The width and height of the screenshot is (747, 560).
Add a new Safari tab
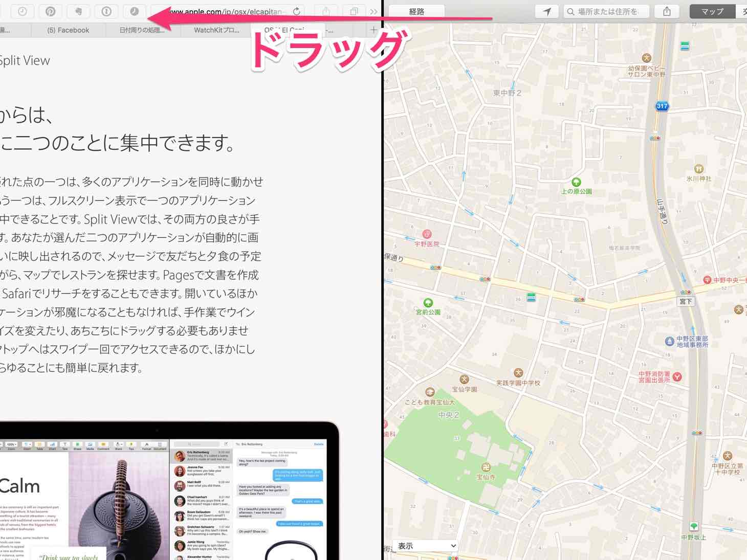(x=373, y=30)
